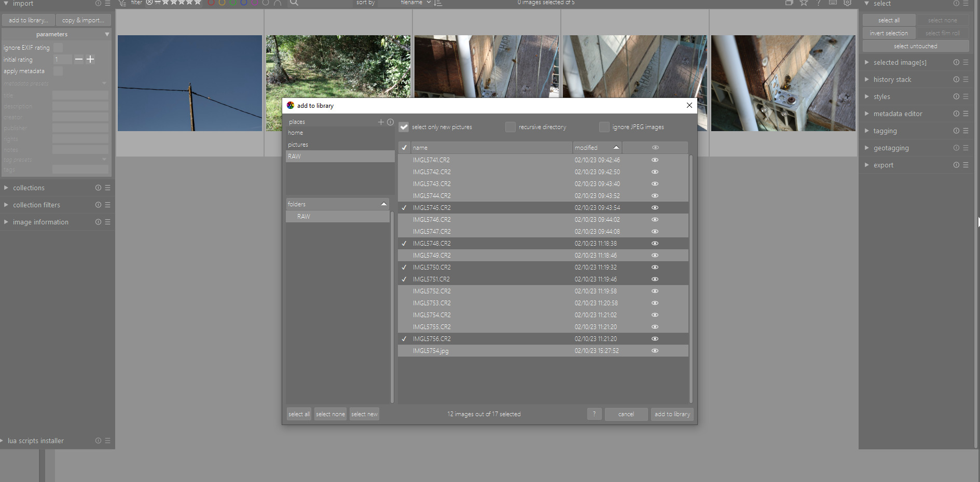The width and height of the screenshot is (980, 482).
Task: Toggle sort order icon next to filename
Action: pyautogui.click(x=438, y=3)
